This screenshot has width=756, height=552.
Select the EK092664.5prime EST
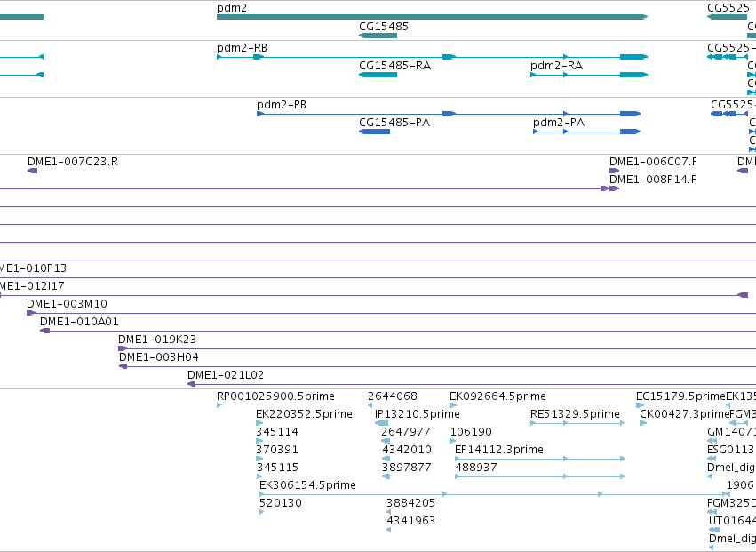pyautogui.click(x=453, y=405)
